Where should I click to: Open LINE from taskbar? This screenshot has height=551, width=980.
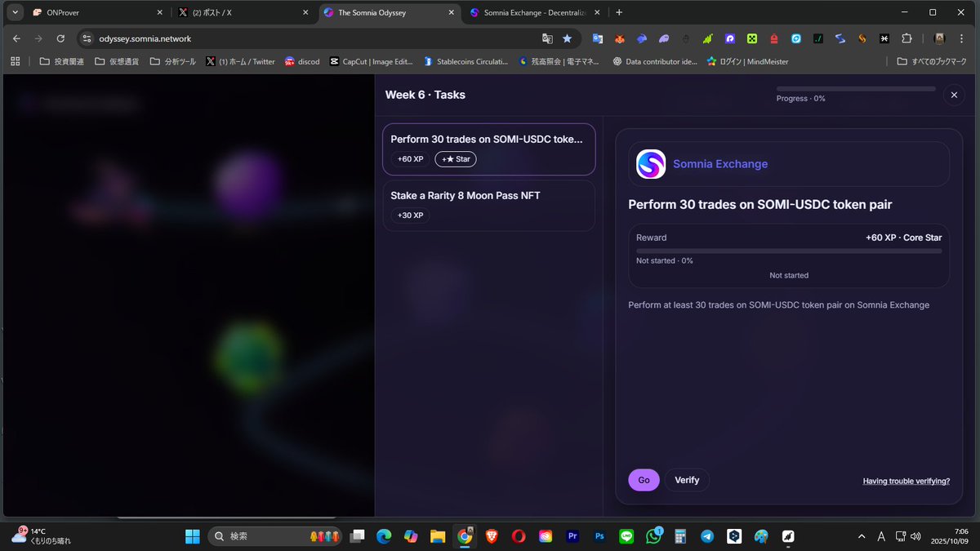pyautogui.click(x=626, y=536)
